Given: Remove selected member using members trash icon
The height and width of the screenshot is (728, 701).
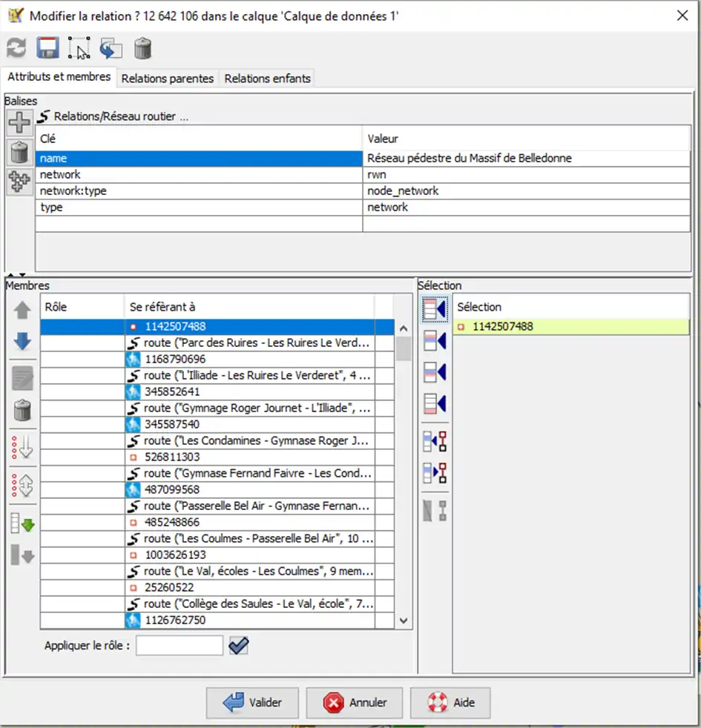Looking at the screenshot, I should 22,409.
